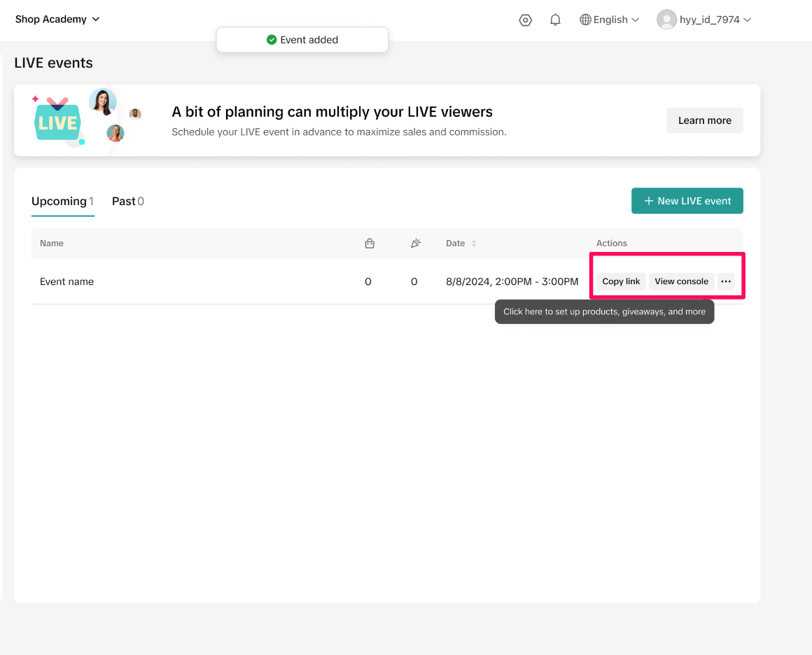
Task: Copy link for the event
Action: click(621, 281)
